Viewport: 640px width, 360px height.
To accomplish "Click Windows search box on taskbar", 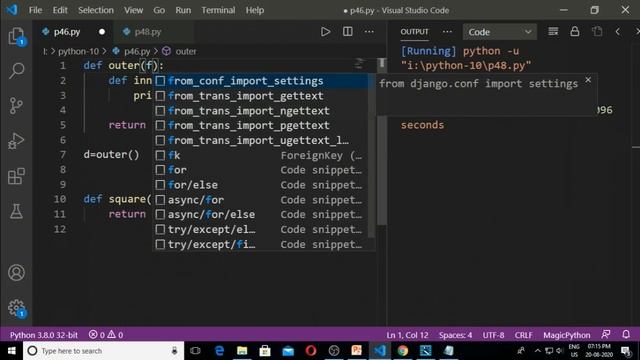I will point(104,351).
